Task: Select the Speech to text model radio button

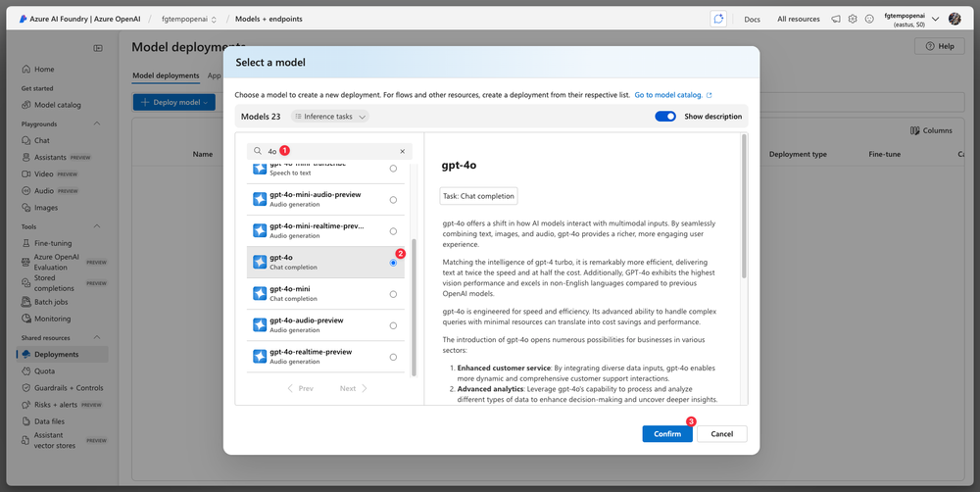Action: 393,169
